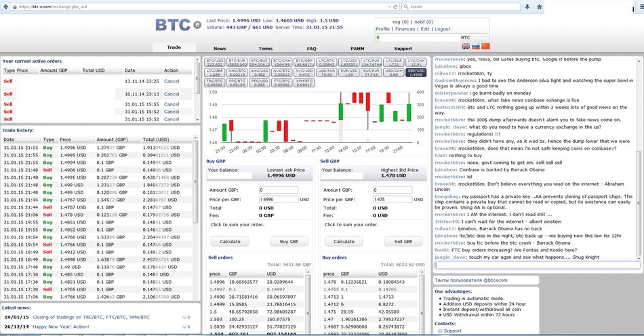Open the browser hamburger menu

[x=641, y=7]
